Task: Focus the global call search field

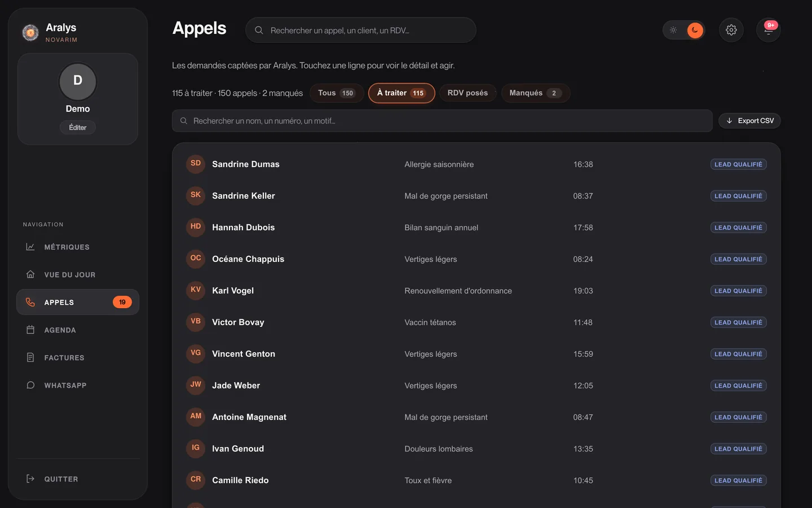Action: tap(361, 30)
